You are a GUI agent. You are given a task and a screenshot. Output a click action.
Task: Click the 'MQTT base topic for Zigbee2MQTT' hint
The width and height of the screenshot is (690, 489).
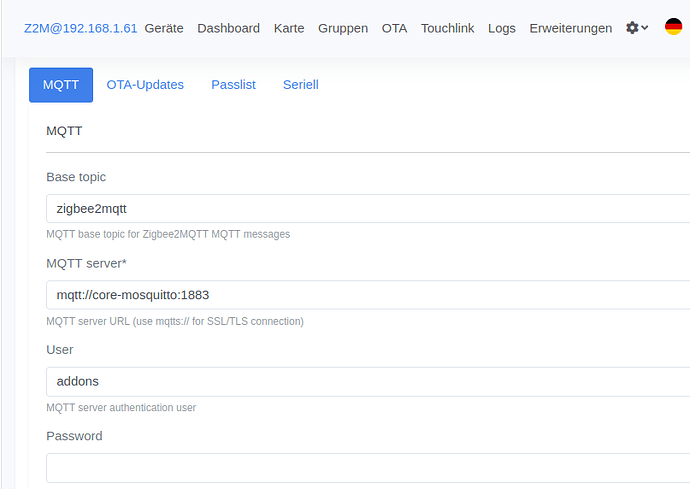tap(168, 234)
